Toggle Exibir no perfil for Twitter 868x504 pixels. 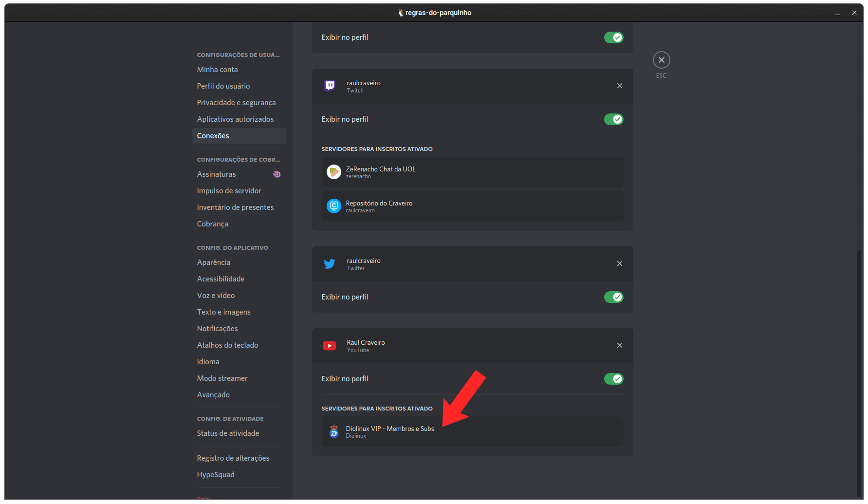614,297
